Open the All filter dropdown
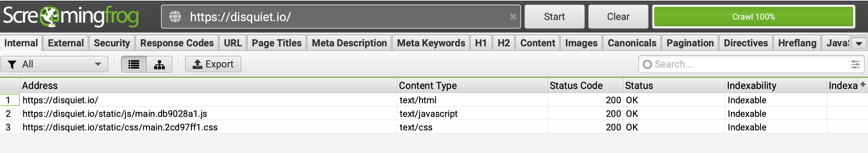Viewport: 868px width, 153px height. (x=55, y=64)
